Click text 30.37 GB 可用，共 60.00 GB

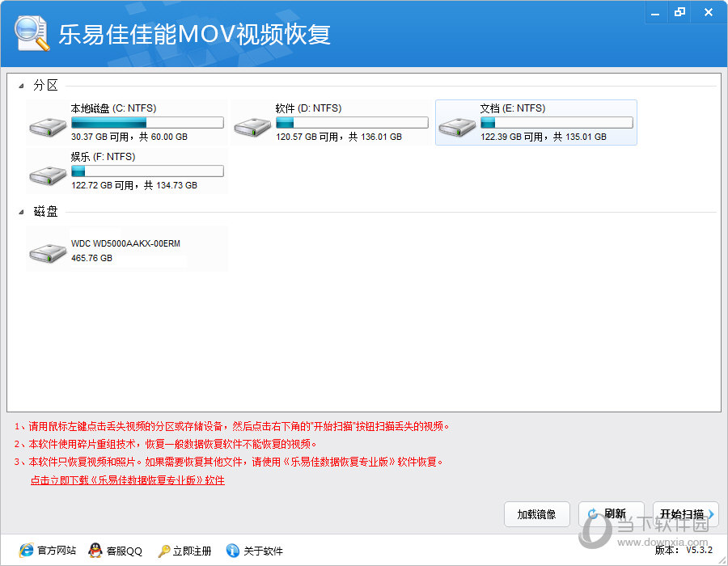tap(129, 137)
